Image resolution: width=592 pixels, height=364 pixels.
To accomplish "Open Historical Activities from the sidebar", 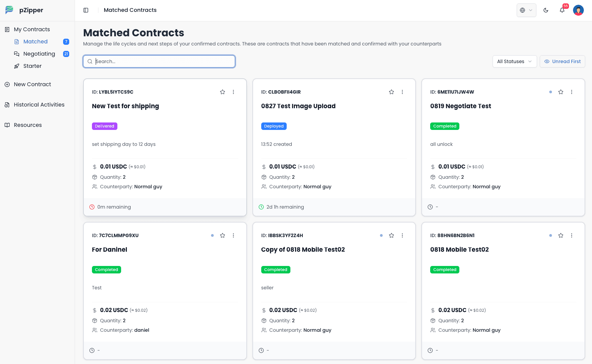I will coord(39,104).
